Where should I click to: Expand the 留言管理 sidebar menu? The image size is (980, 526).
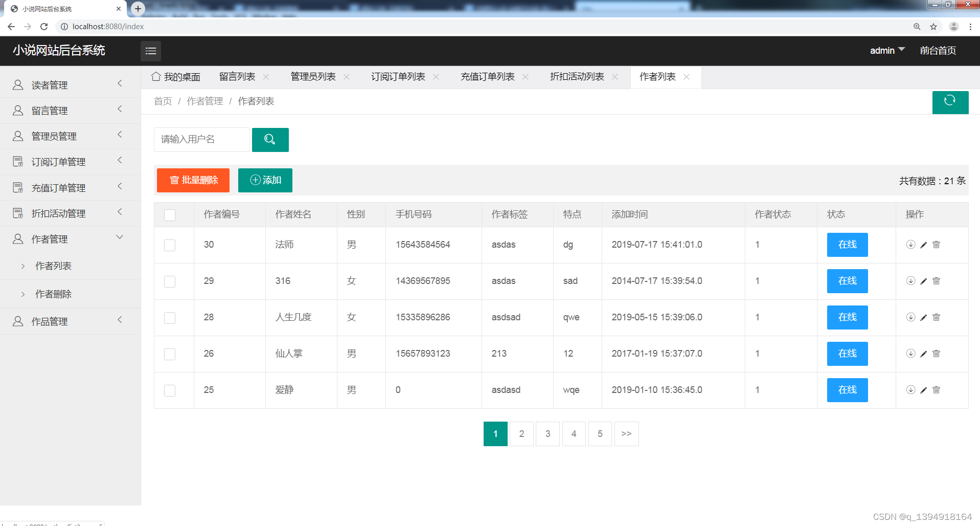tap(70, 111)
